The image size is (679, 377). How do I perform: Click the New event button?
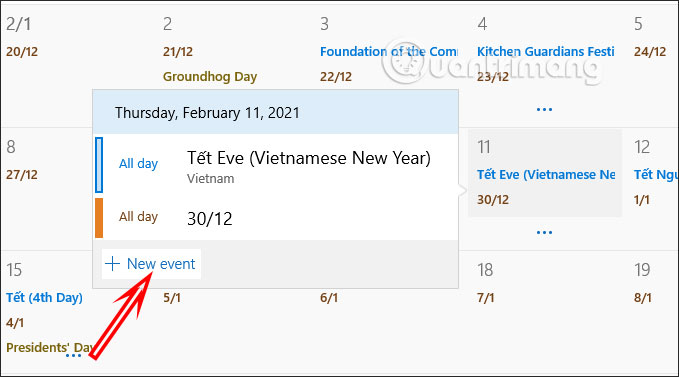coord(151,264)
